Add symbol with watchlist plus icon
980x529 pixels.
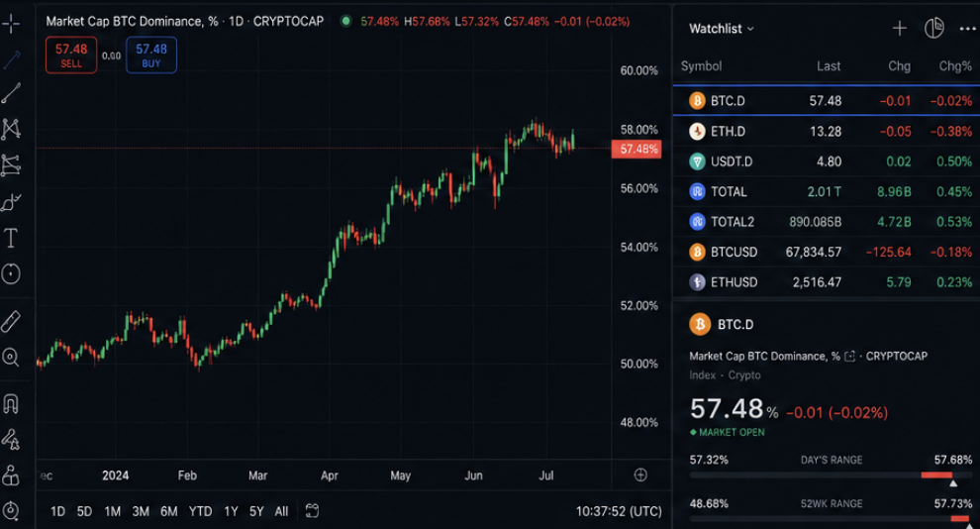coord(900,28)
